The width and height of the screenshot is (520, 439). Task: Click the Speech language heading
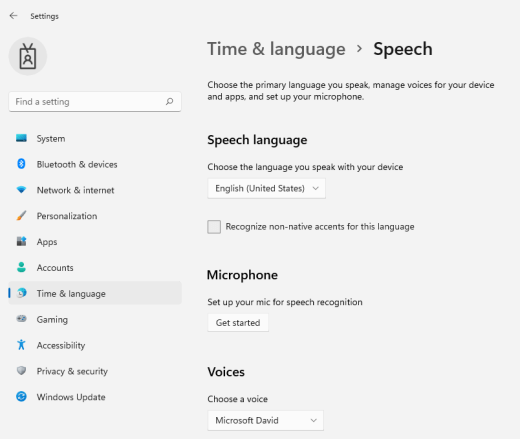pyautogui.click(x=257, y=140)
